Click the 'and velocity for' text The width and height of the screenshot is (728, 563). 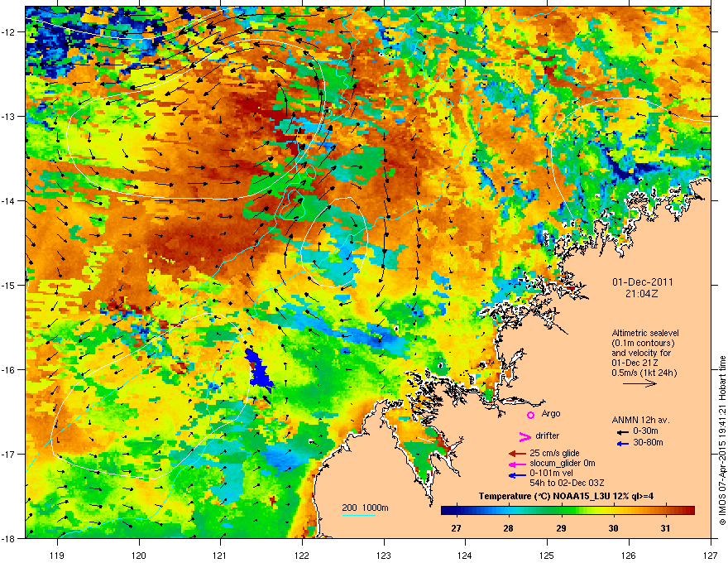coord(640,353)
